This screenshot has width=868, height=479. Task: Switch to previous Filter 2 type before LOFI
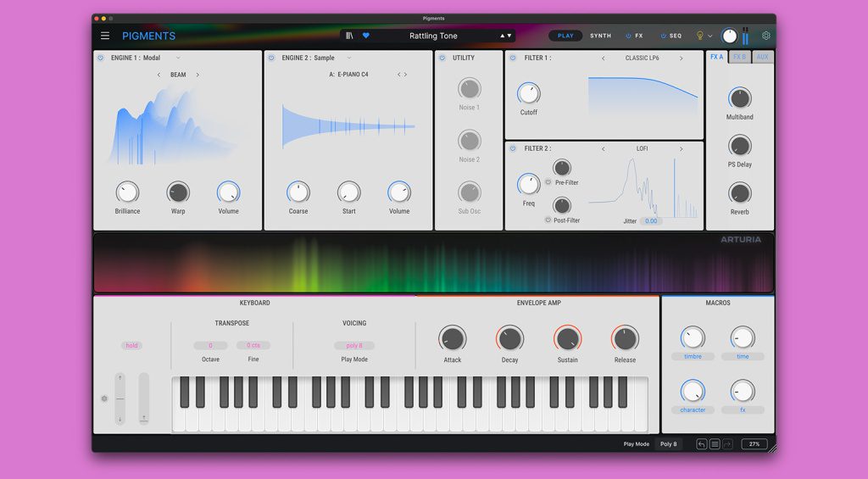click(604, 149)
